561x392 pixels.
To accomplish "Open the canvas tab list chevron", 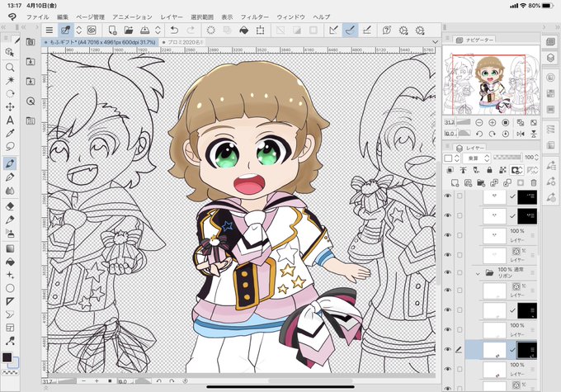I will coord(435,42).
